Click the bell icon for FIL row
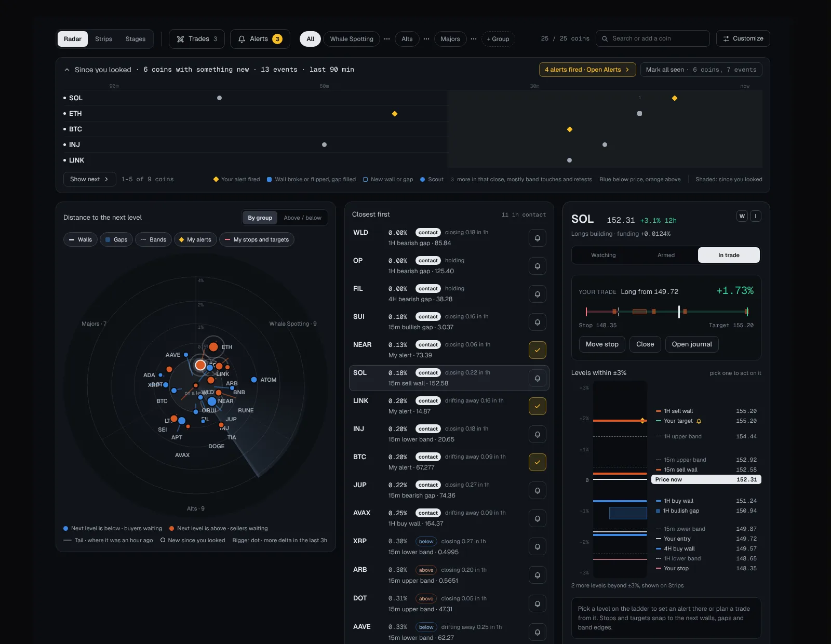This screenshot has width=831, height=644. [538, 294]
